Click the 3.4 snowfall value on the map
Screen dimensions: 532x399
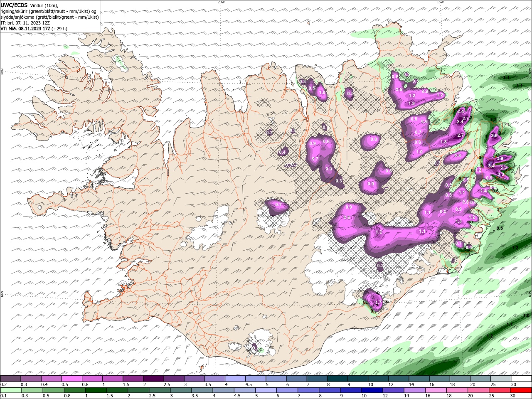click(491, 166)
